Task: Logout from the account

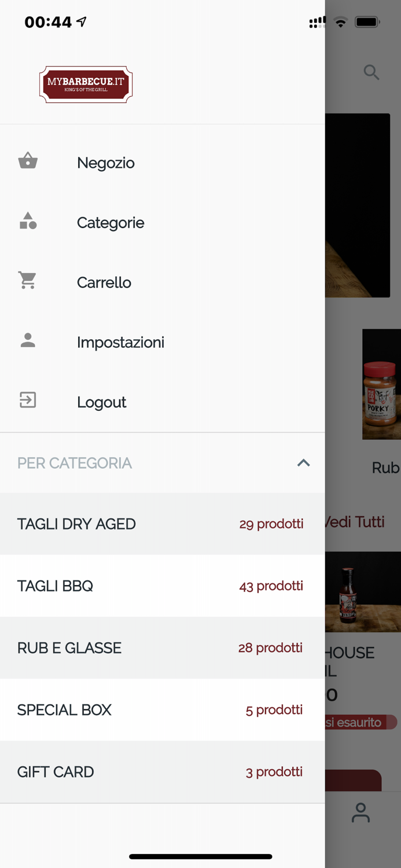Action: tap(101, 402)
